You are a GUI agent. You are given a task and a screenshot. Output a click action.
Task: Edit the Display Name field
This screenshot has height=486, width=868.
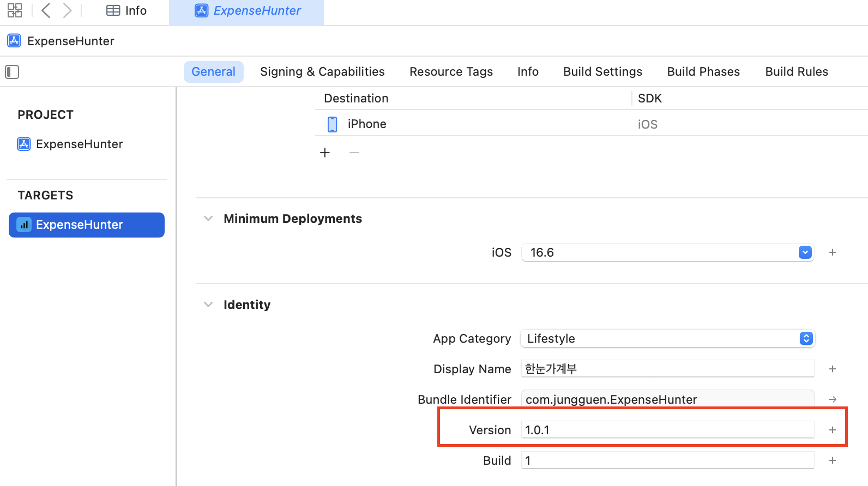coord(668,369)
